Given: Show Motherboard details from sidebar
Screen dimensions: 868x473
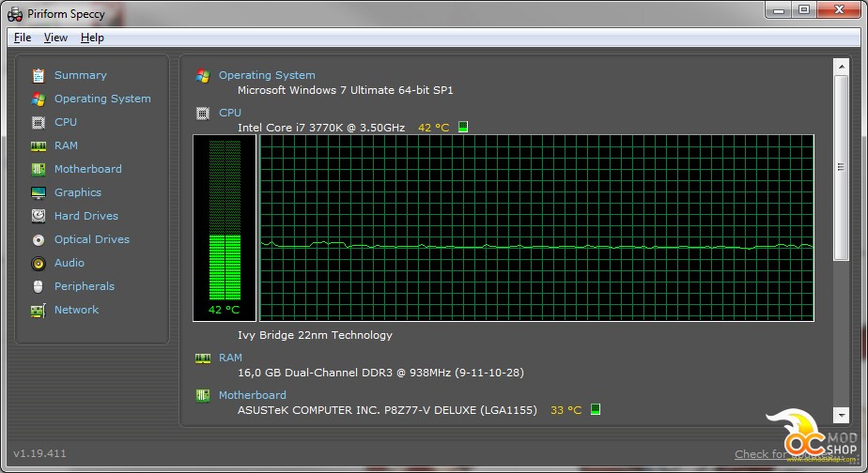Looking at the screenshot, I should [x=88, y=169].
